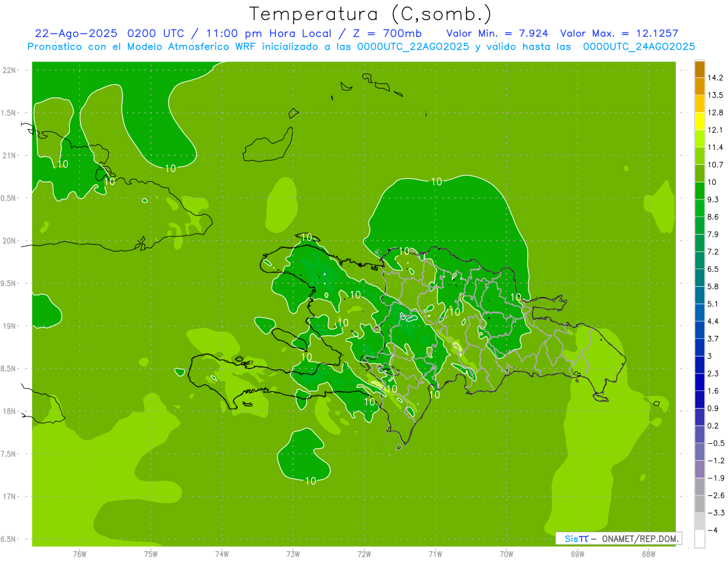Click the 9.3 value in the color scale
The image size is (728, 562).
pos(713,199)
